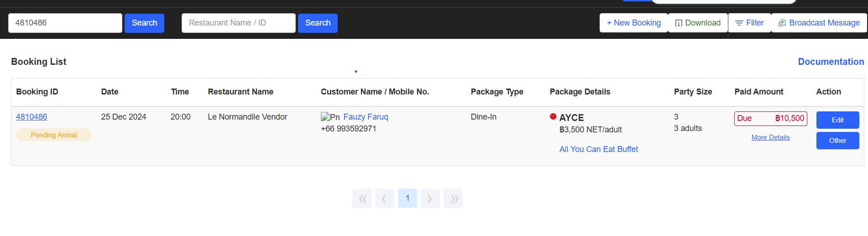Click the Download icon button

coord(697,23)
